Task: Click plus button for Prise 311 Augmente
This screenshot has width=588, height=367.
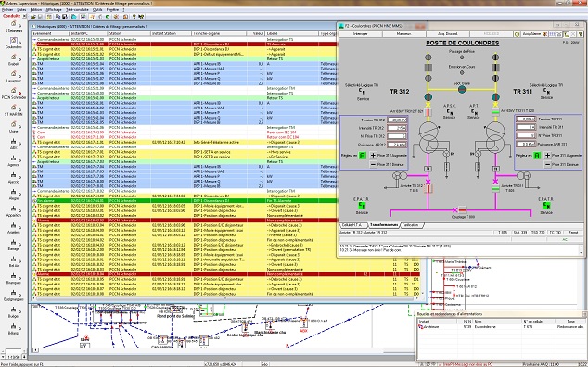Action: point(548,155)
